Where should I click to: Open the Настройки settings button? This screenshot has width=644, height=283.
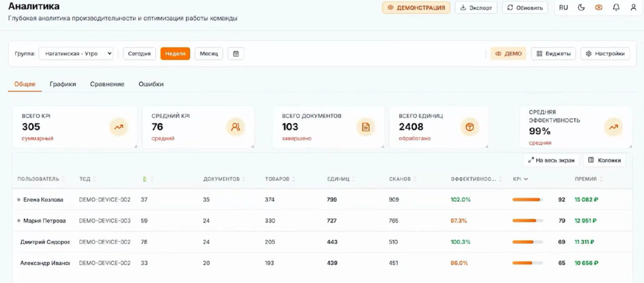(605, 53)
